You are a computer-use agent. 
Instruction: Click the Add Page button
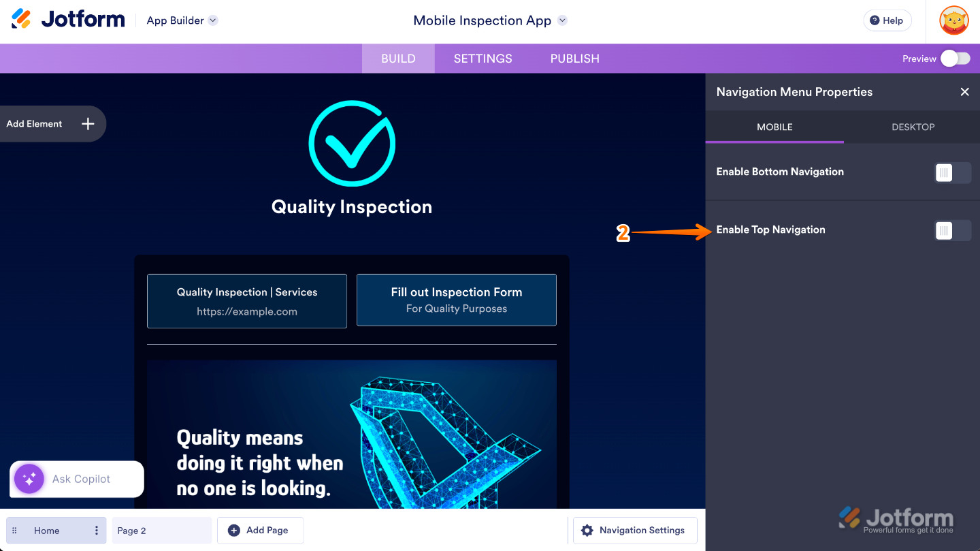click(x=259, y=531)
